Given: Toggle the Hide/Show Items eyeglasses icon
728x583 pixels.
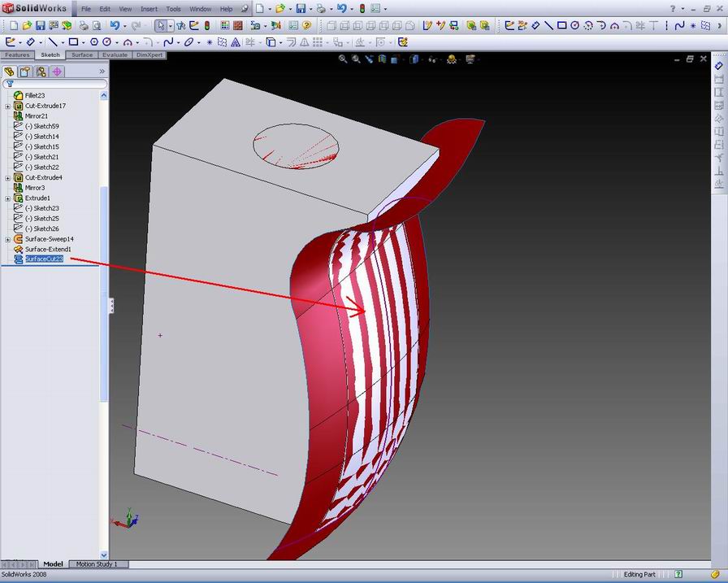Looking at the screenshot, I should tap(431, 59).
